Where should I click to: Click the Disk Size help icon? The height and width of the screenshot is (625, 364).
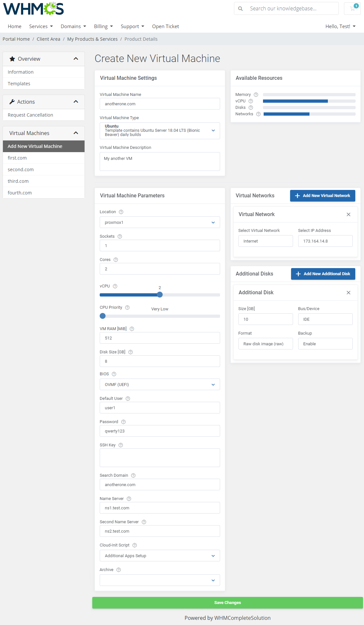point(131,352)
